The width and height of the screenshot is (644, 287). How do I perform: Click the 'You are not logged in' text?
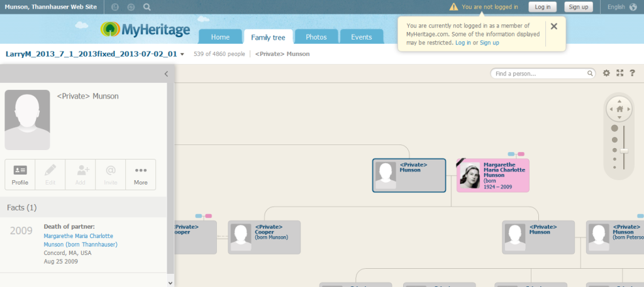(x=489, y=7)
